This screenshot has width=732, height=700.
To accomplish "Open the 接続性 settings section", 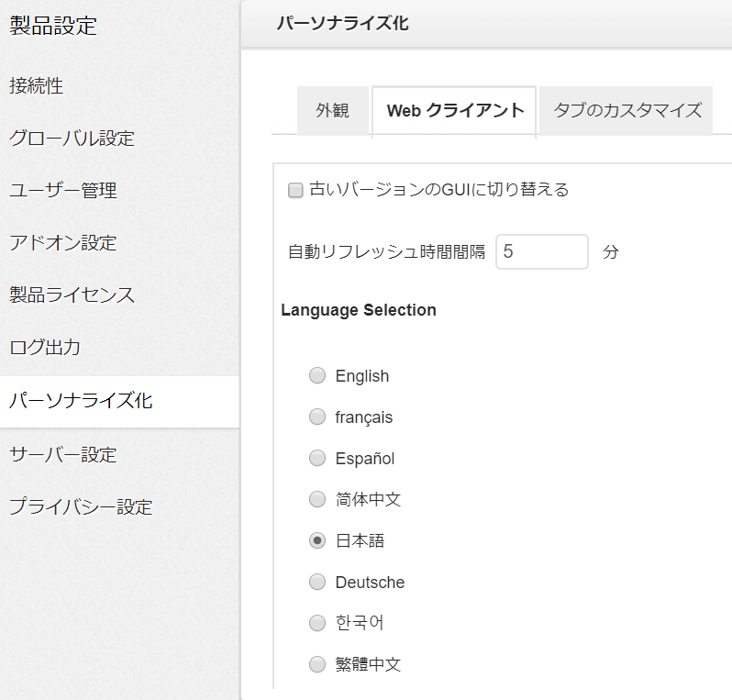I will 37,86.
